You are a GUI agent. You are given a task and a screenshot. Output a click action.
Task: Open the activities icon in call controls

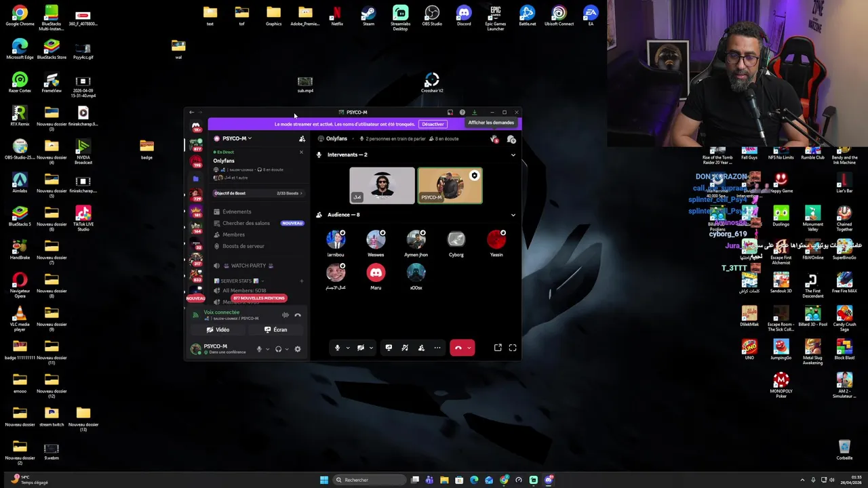pyautogui.click(x=421, y=348)
